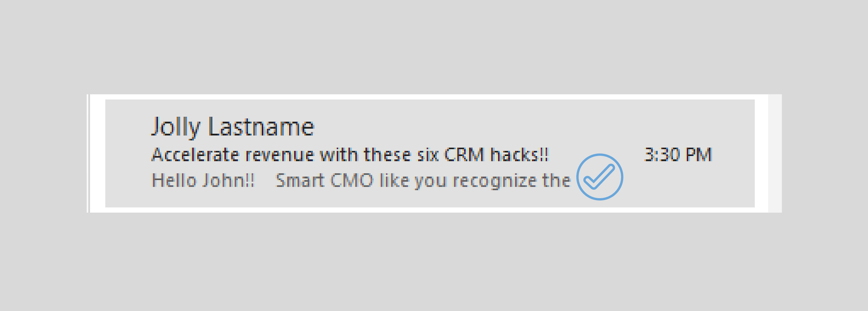Screen dimensions: 868x311
Task: Mark the Jolly Lastname email as complete
Action: coord(599,177)
